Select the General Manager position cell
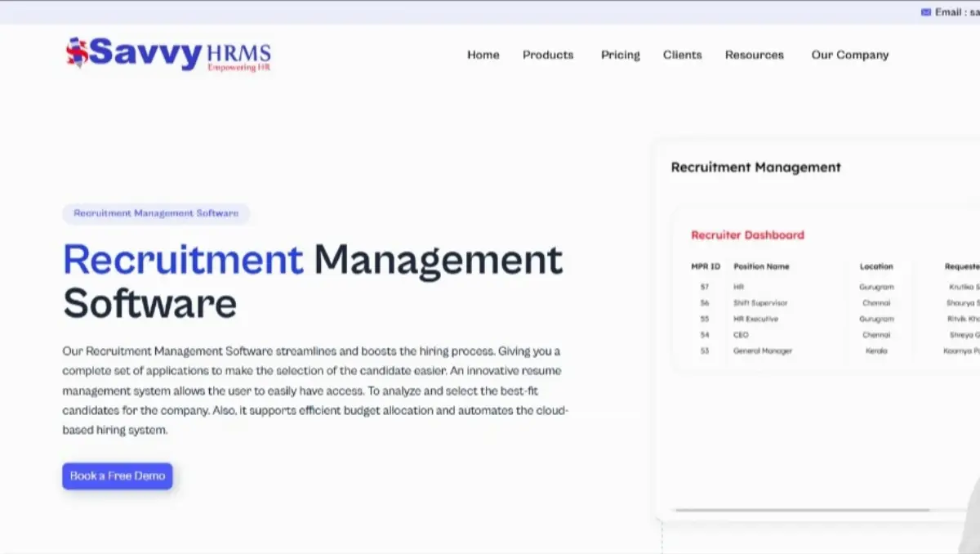Screen dimensions: 980x554 pos(763,351)
